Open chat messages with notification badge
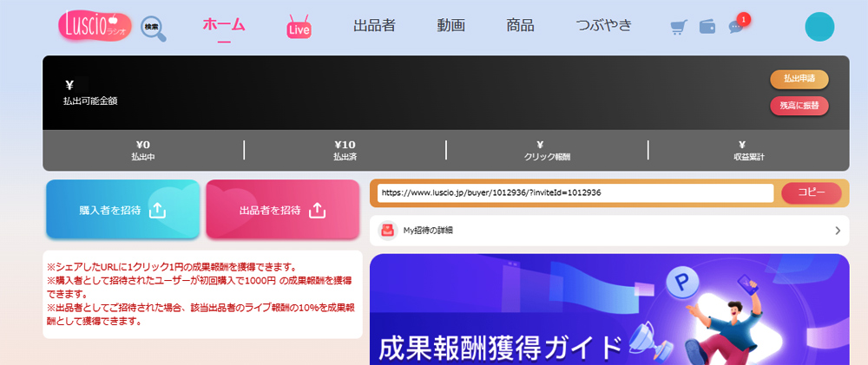 [737, 26]
